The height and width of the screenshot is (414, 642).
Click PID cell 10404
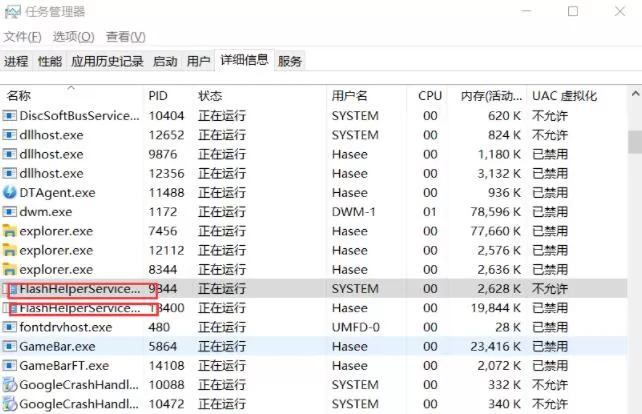166,116
